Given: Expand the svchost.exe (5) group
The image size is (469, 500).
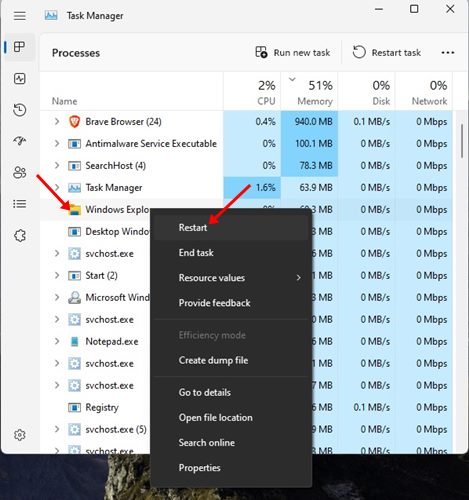Looking at the screenshot, I should pyautogui.click(x=57, y=429).
